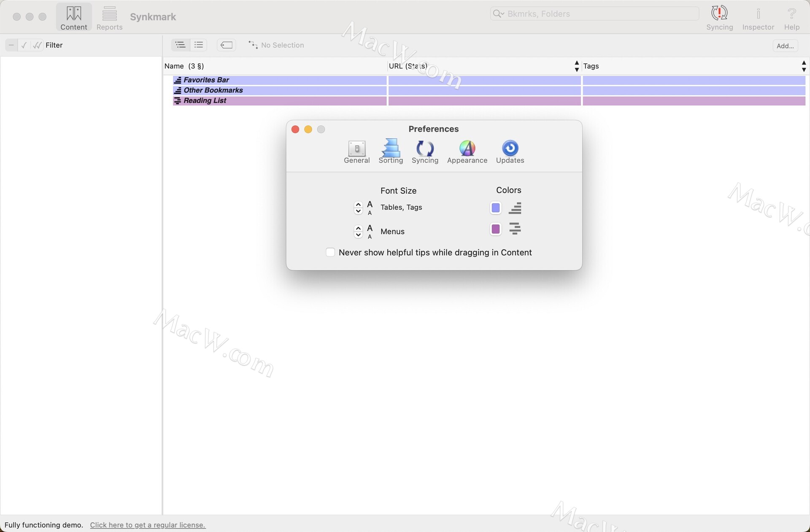Click the double checkmark filter button
Image resolution: width=810 pixels, height=532 pixels.
pyautogui.click(x=37, y=45)
